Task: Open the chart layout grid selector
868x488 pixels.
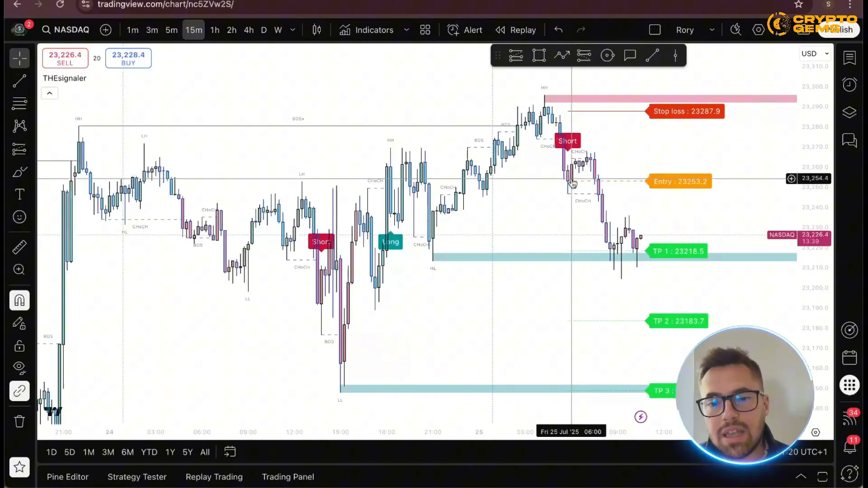Action: click(425, 30)
